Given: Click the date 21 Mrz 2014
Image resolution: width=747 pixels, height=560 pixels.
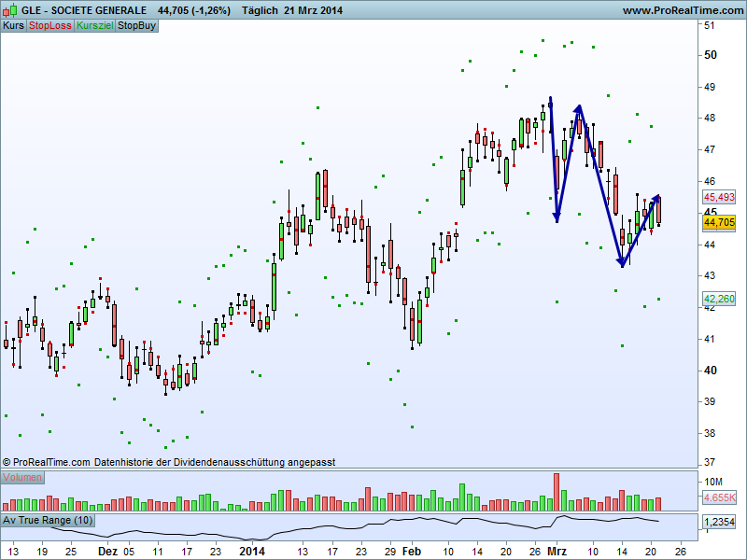Looking at the screenshot, I should pyautogui.click(x=313, y=10).
